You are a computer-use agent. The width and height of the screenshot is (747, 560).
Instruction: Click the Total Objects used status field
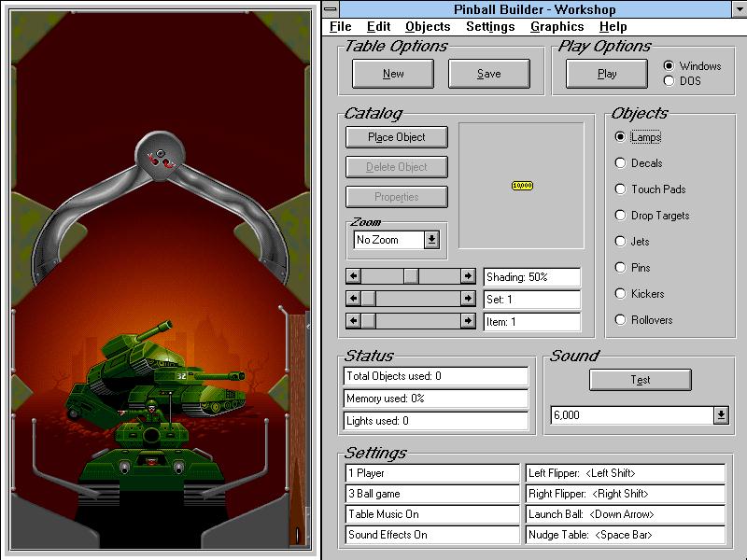pos(436,376)
